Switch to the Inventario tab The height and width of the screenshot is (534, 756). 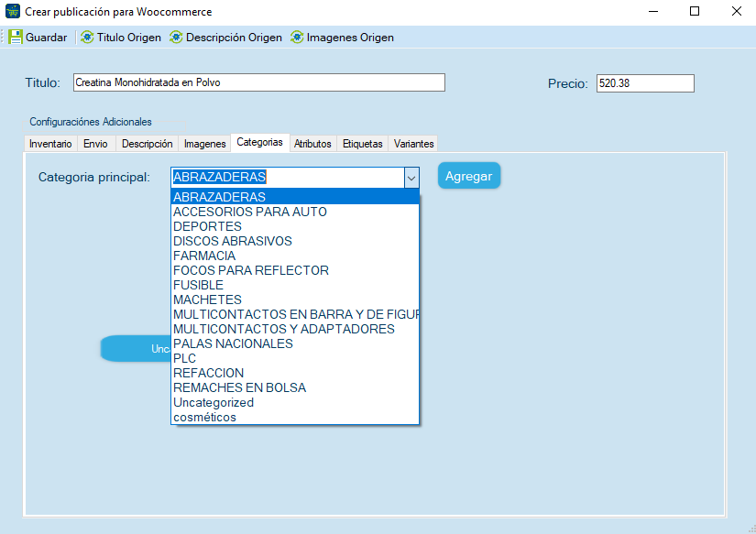[x=50, y=144]
